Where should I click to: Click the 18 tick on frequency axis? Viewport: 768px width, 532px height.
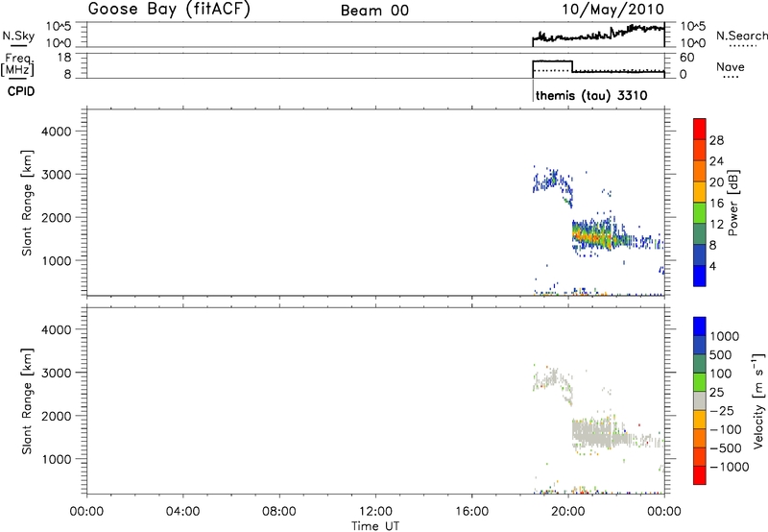click(x=64, y=58)
